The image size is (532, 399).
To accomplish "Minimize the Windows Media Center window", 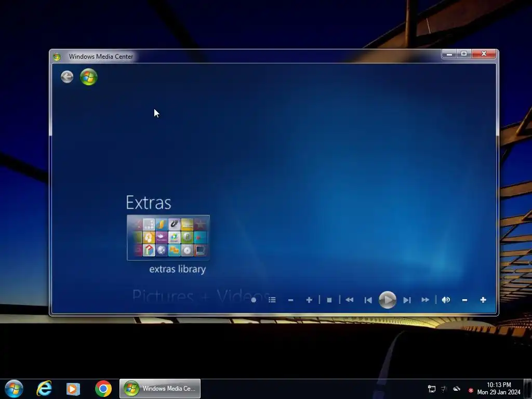I will pos(449,54).
